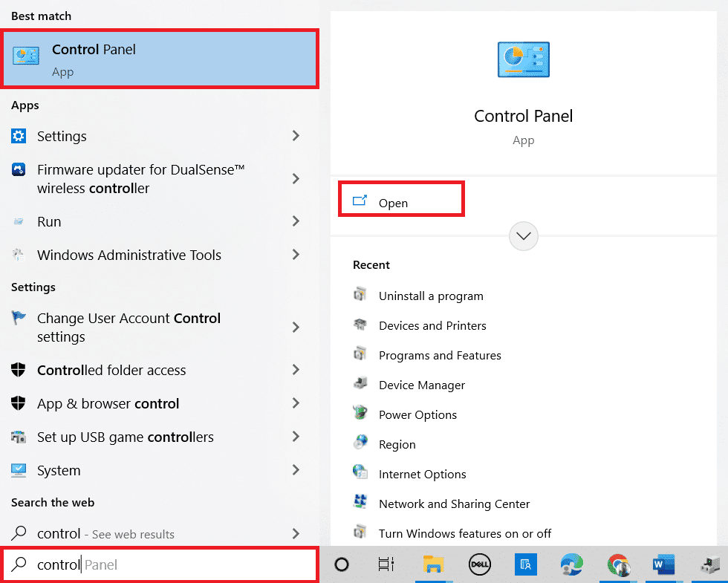The height and width of the screenshot is (583, 728).
Task: Click the Controlled folder access shield icon
Action: [19, 370]
